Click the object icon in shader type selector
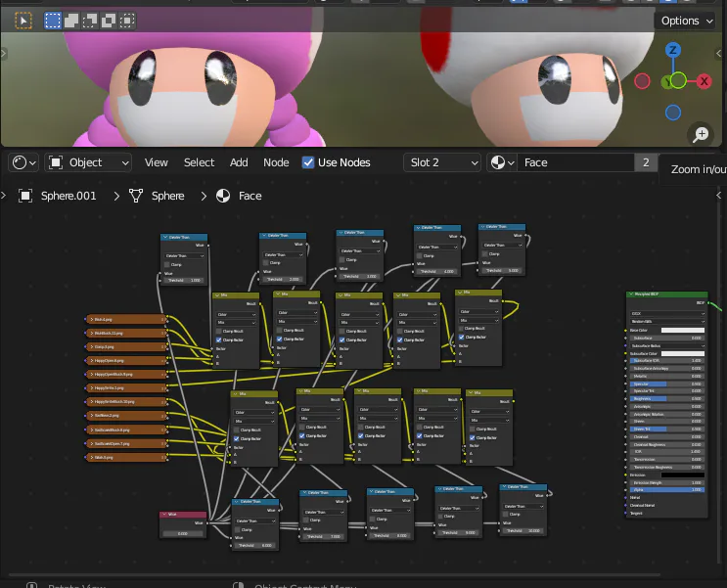 pos(56,162)
